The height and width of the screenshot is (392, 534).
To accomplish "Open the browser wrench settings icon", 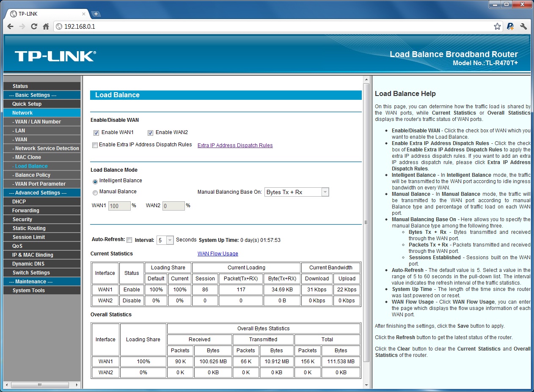I will pyautogui.click(x=523, y=26).
